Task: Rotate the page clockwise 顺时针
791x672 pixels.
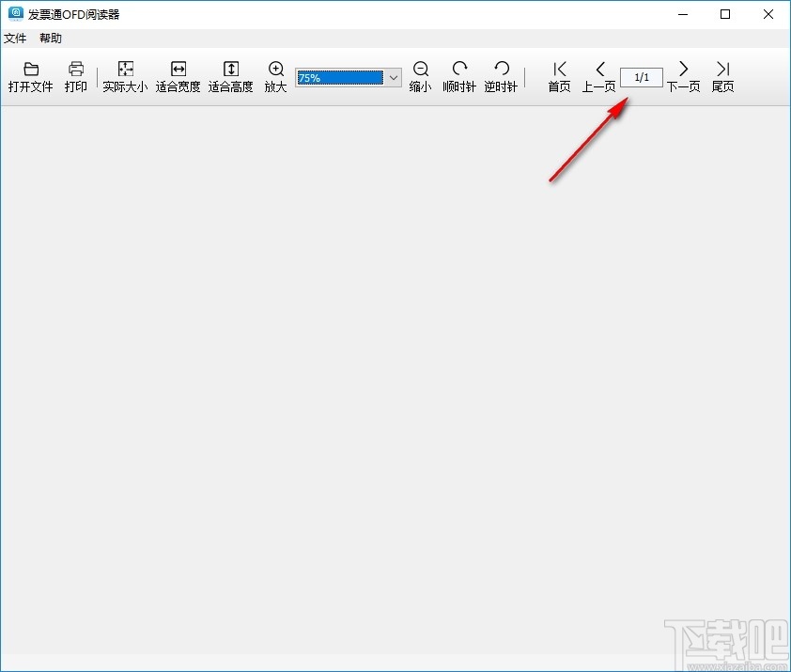Action: point(459,77)
